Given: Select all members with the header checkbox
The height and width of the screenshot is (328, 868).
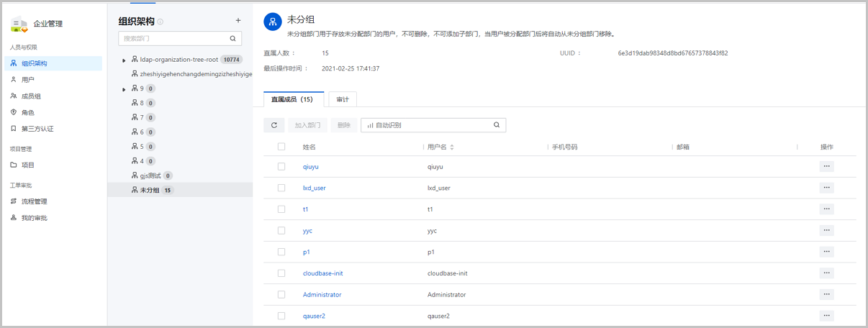Looking at the screenshot, I should pos(281,147).
